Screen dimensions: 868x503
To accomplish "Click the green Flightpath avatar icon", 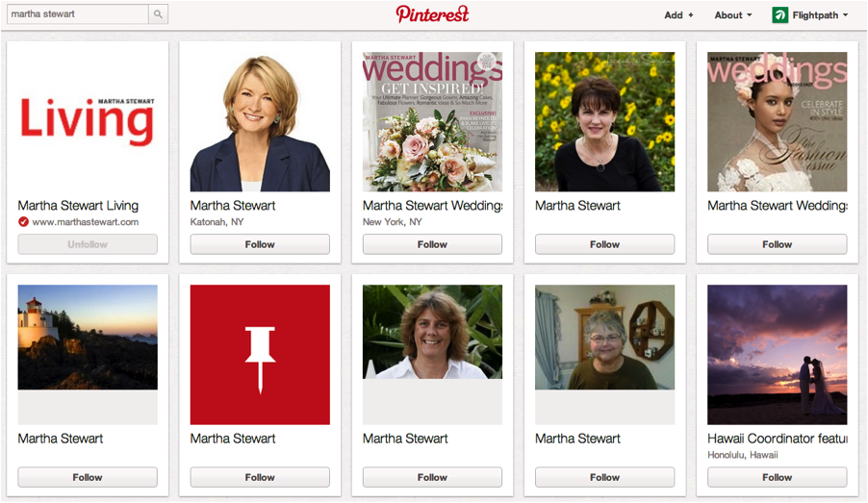I will [779, 15].
